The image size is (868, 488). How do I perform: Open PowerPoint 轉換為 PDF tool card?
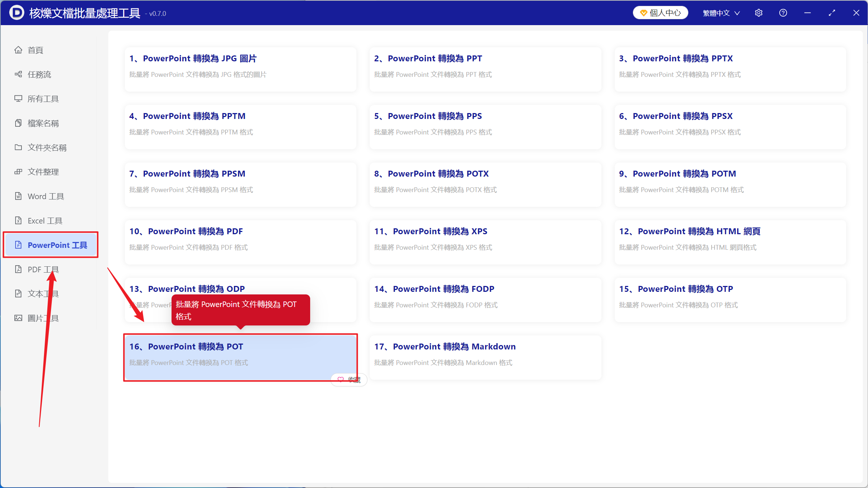pos(240,242)
